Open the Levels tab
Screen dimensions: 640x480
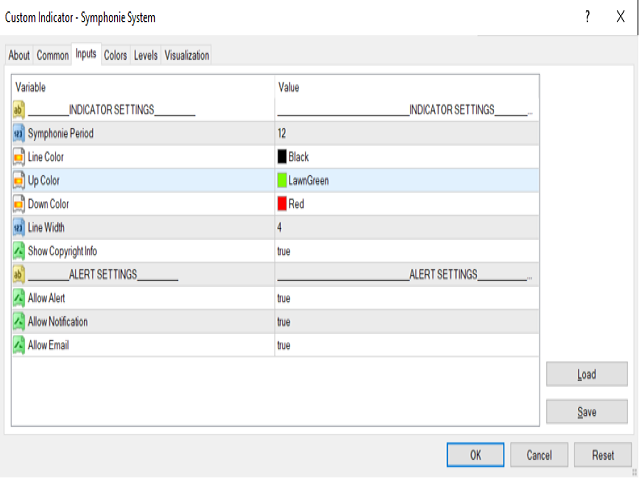[x=146, y=56]
